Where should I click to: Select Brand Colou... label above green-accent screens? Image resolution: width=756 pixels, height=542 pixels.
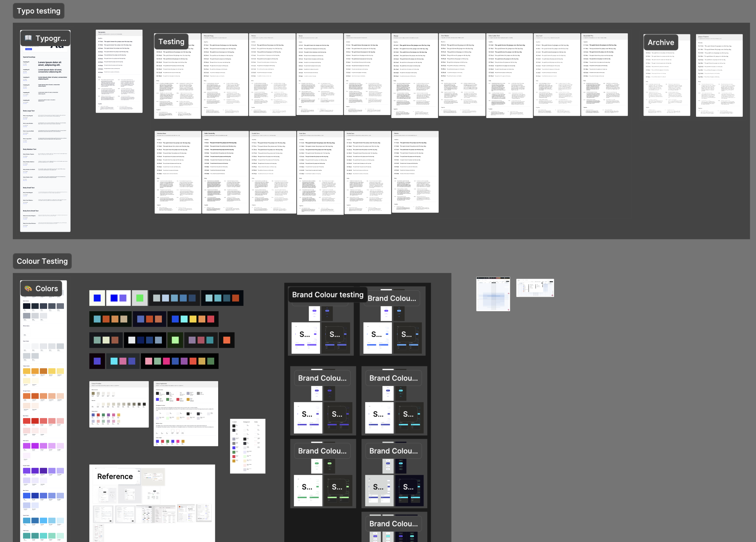coord(322,451)
